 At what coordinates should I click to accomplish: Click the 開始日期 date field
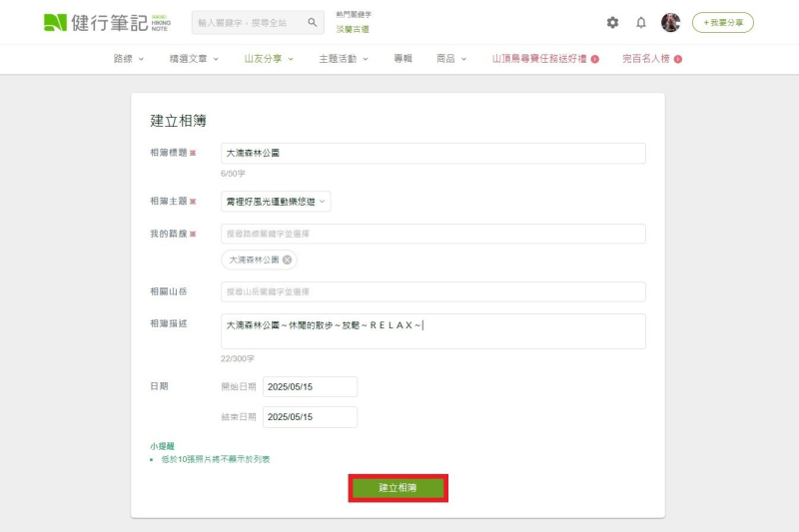pyautogui.click(x=310, y=386)
